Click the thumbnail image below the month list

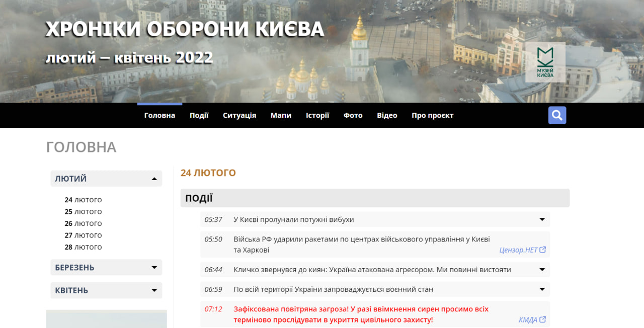106,319
